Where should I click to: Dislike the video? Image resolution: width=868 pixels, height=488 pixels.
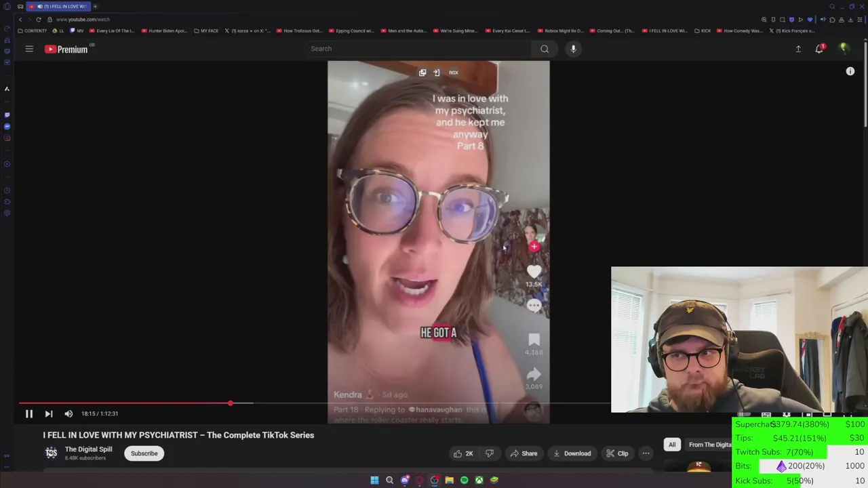[490, 453]
